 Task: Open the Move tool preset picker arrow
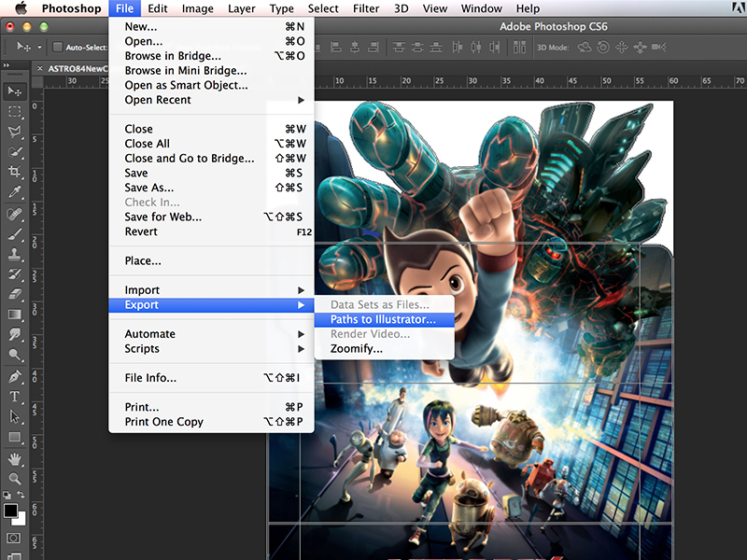(x=39, y=48)
